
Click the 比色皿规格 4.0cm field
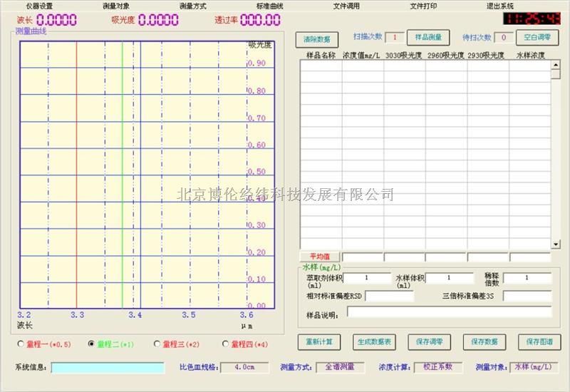[244, 367]
